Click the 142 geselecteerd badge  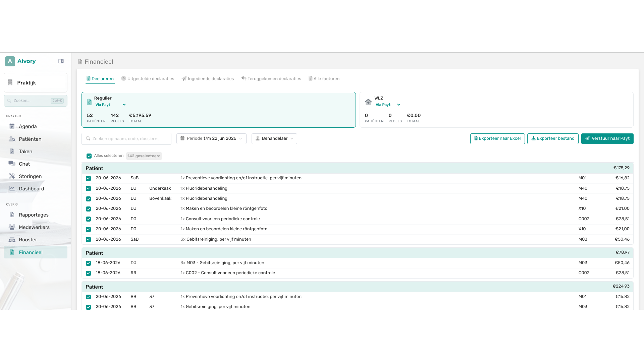click(x=144, y=156)
